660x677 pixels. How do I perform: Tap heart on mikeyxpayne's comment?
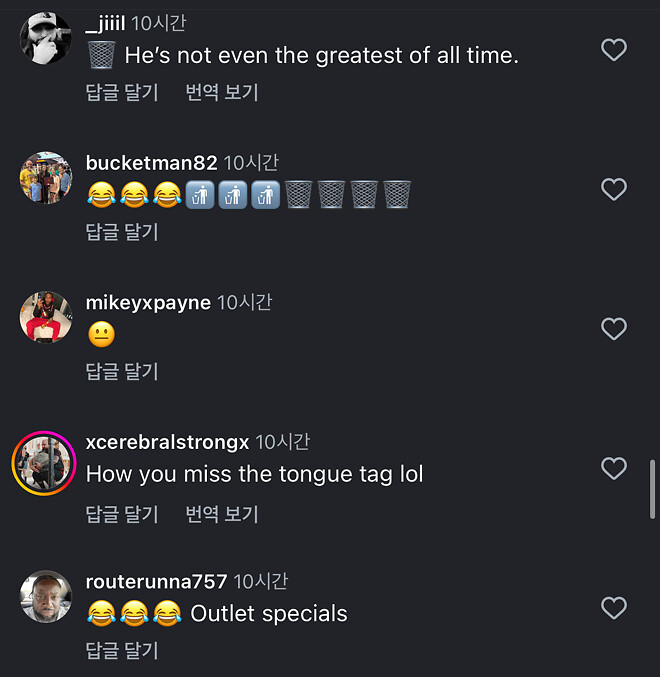613,329
